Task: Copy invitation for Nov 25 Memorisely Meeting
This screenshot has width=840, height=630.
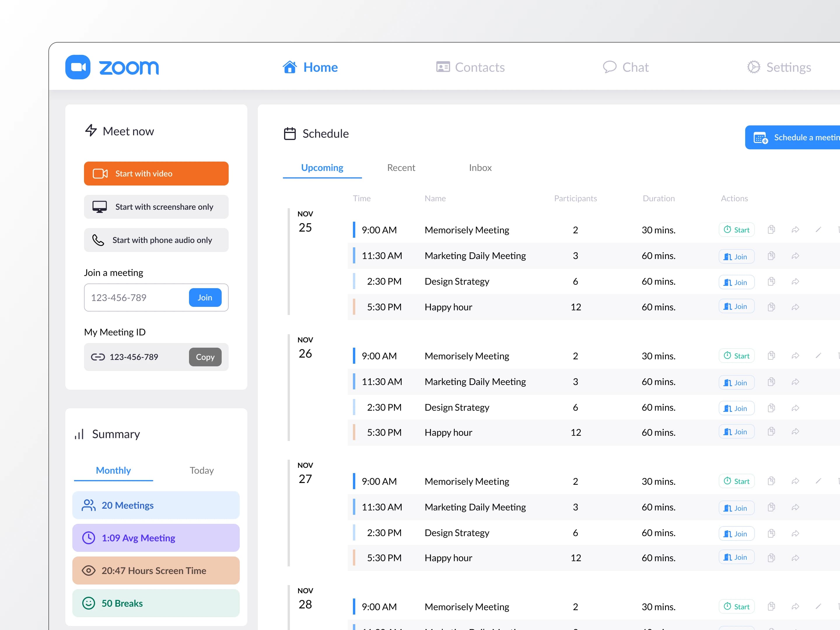Action: 771,230
